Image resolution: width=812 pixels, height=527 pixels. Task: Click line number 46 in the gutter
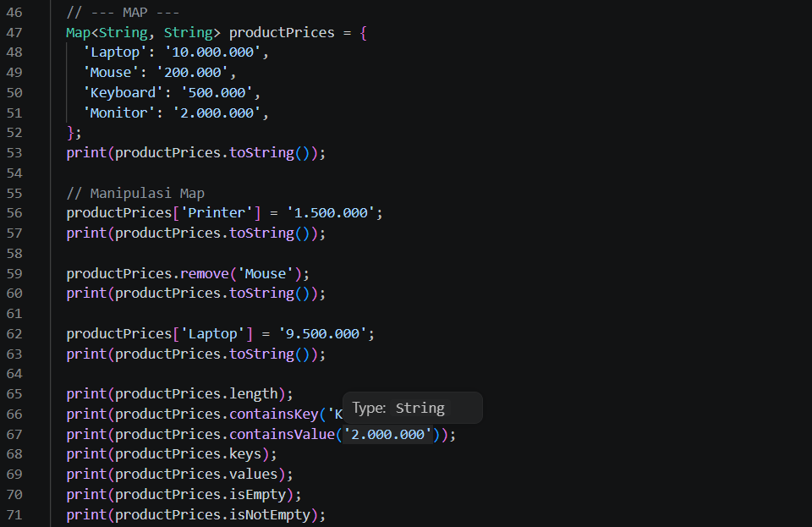click(x=14, y=13)
